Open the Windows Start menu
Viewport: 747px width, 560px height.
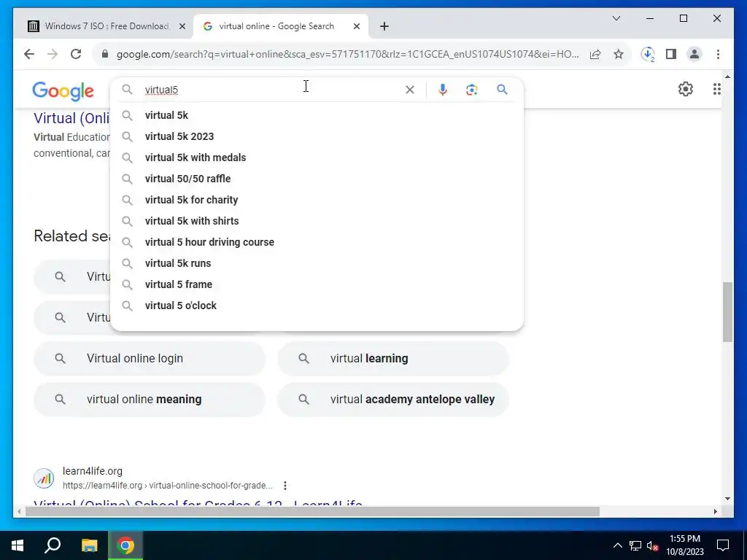click(18, 545)
